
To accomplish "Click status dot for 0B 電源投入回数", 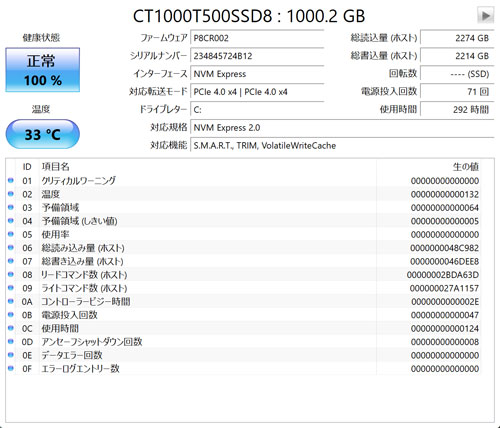I will pyautogui.click(x=11, y=314).
